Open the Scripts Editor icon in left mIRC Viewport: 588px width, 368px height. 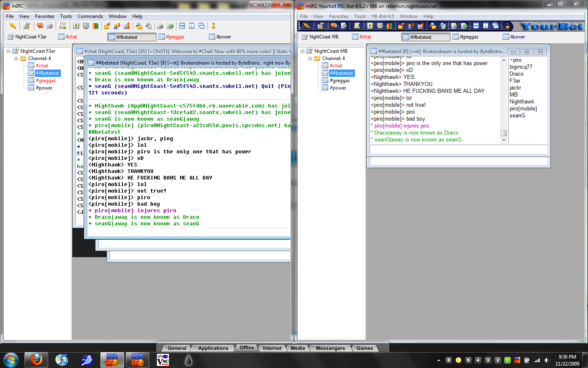[63, 26]
